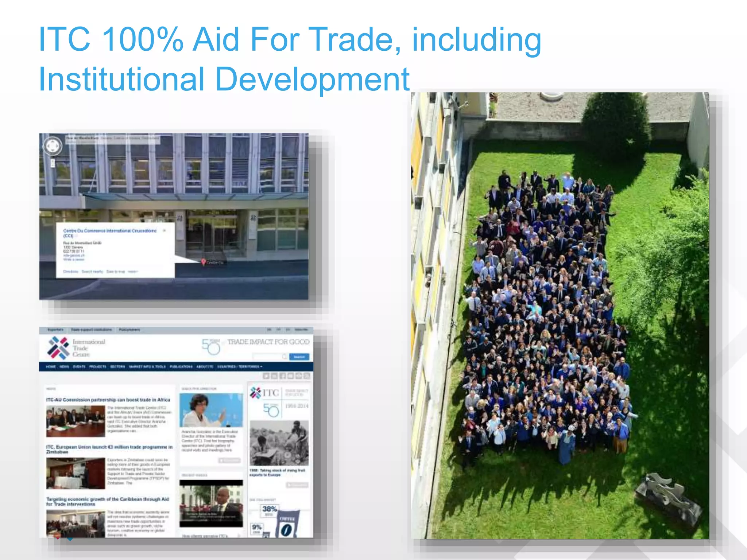Click the Street View zoom control
The width and height of the screenshot is (747, 560).
(x=53, y=163)
